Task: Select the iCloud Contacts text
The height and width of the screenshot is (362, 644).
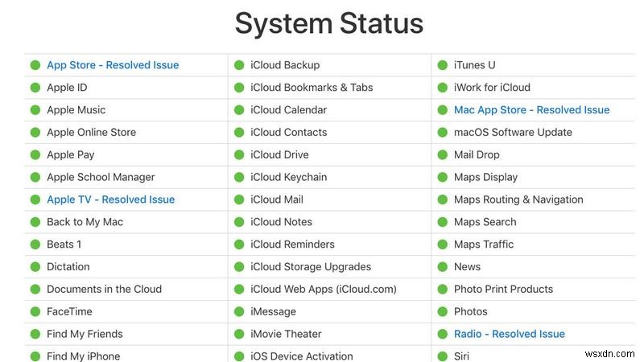Action: (x=289, y=133)
